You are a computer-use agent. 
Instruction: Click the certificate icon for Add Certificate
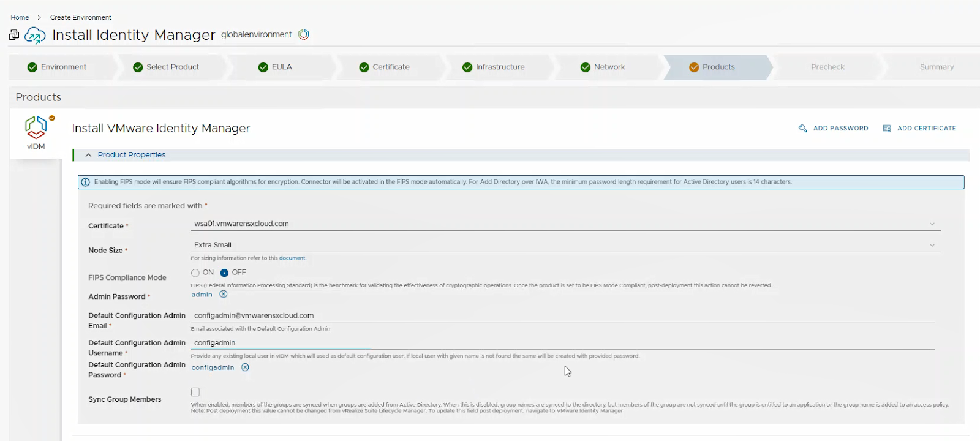pos(886,128)
